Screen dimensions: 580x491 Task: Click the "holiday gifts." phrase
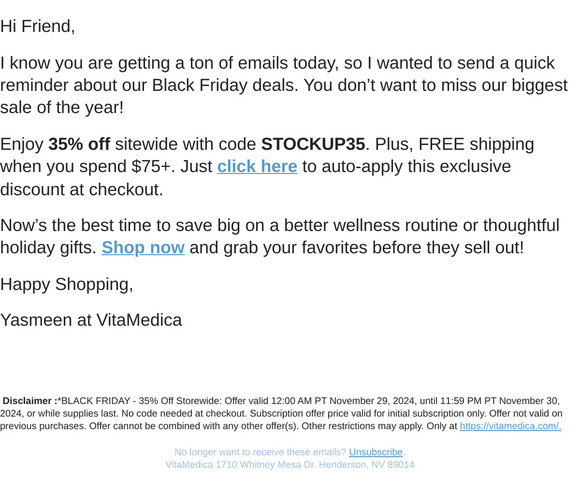pos(48,248)
